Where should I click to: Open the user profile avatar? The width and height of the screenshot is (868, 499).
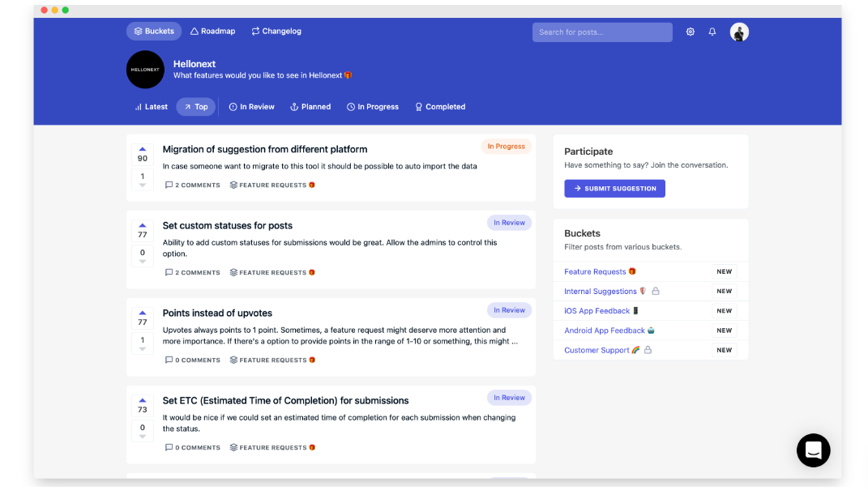[x=738, y=32]
